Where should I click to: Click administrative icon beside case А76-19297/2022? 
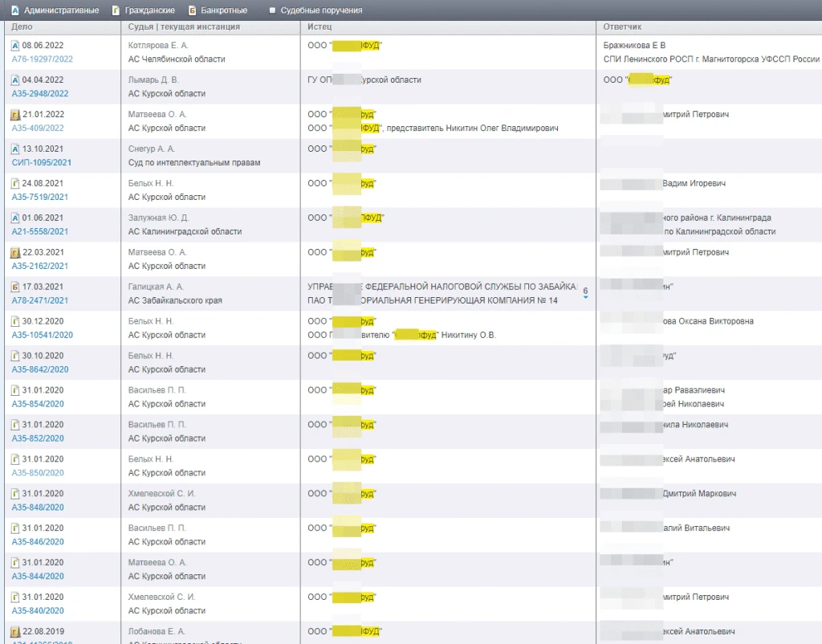click(x=15, y=46)
